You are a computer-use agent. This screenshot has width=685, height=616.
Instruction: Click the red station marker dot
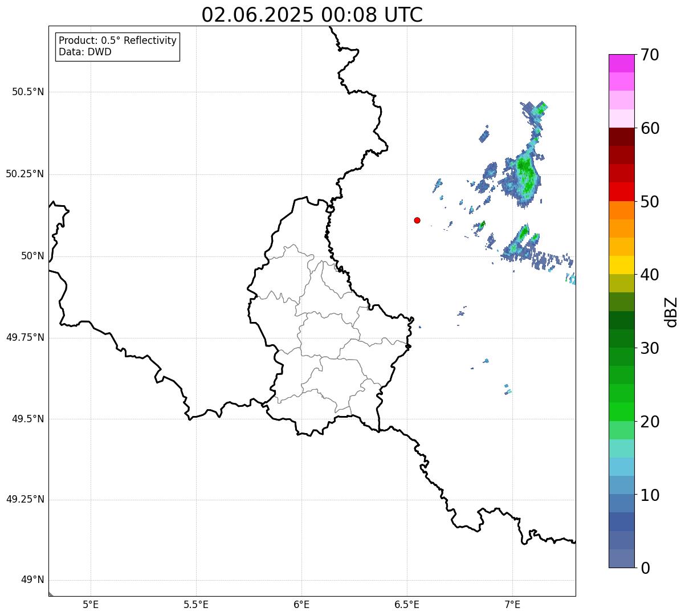tap(417, 220)
